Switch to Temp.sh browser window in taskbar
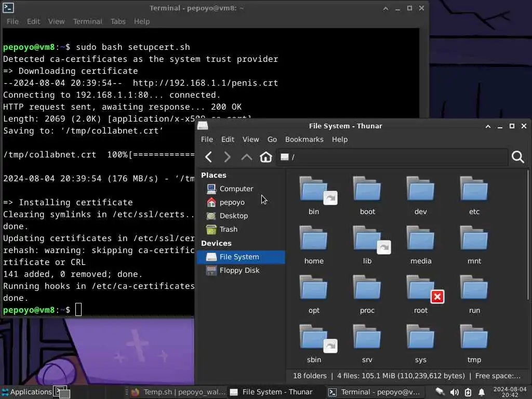The height and width of the screenshot is (399, 532). coord(178,392)
